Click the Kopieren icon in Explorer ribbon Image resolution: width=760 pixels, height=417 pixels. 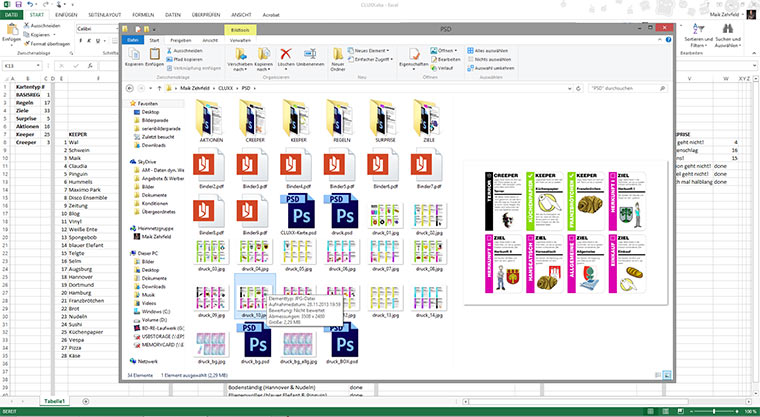[x=132, y=54]
